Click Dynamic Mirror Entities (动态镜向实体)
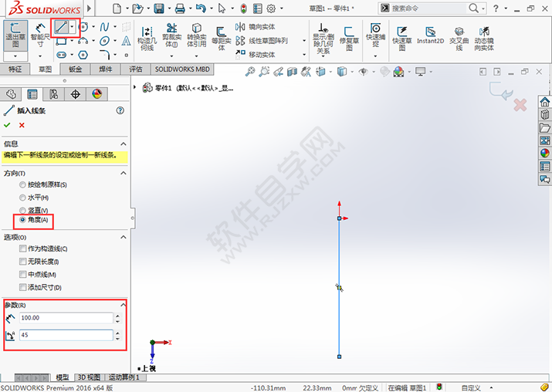This screenshot has width=552, height=392. [x=484, y=39]
